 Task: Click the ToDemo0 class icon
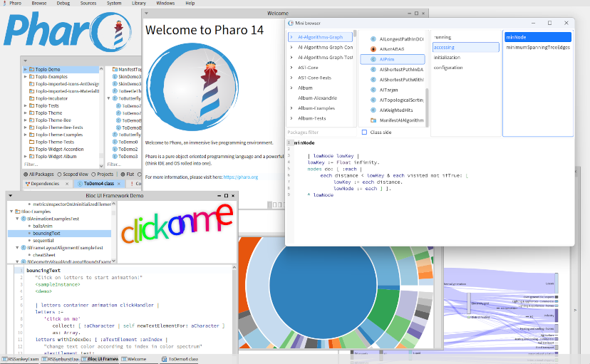pyautogui.click(x=115, y=142)
